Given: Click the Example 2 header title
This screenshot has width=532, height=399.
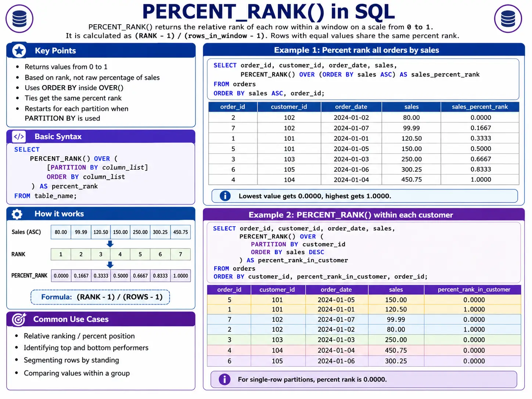Looking at the screenshot, I should click(351, 215).
